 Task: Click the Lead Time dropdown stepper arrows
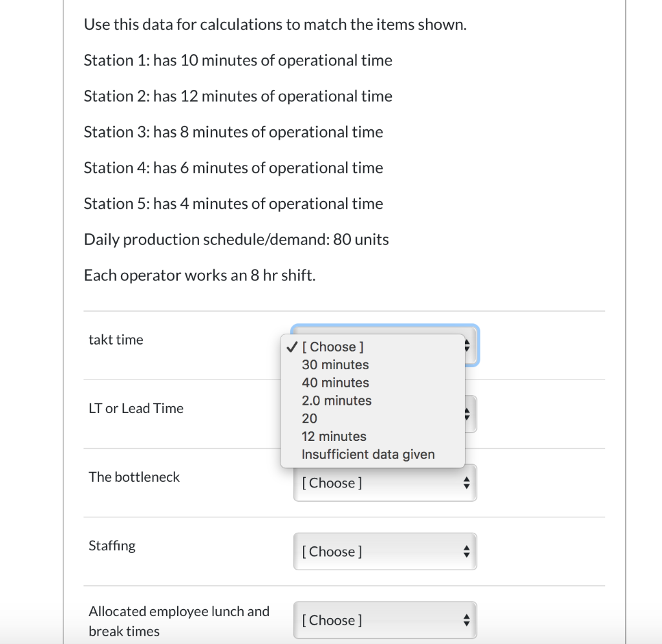coord(467,414)
